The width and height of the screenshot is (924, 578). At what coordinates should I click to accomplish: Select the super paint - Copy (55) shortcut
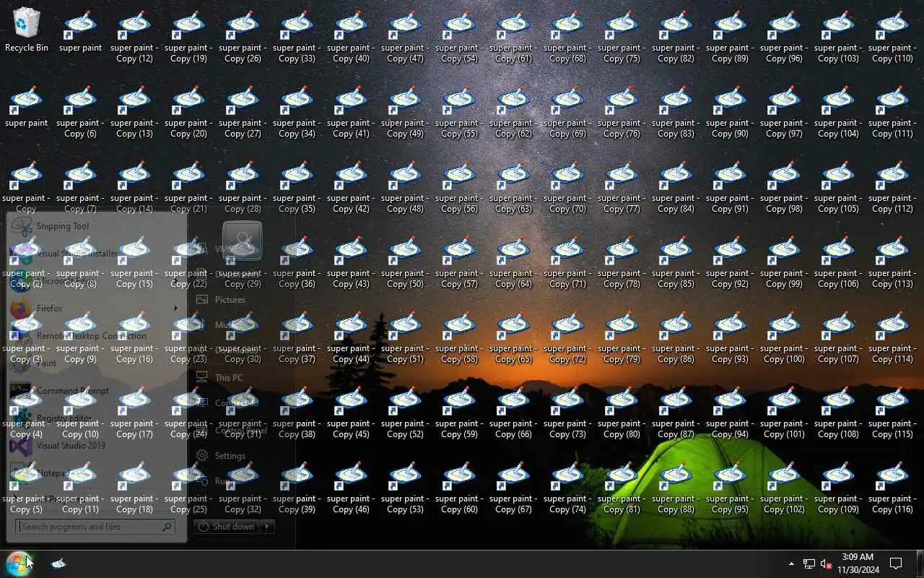[x=459, y=112]
